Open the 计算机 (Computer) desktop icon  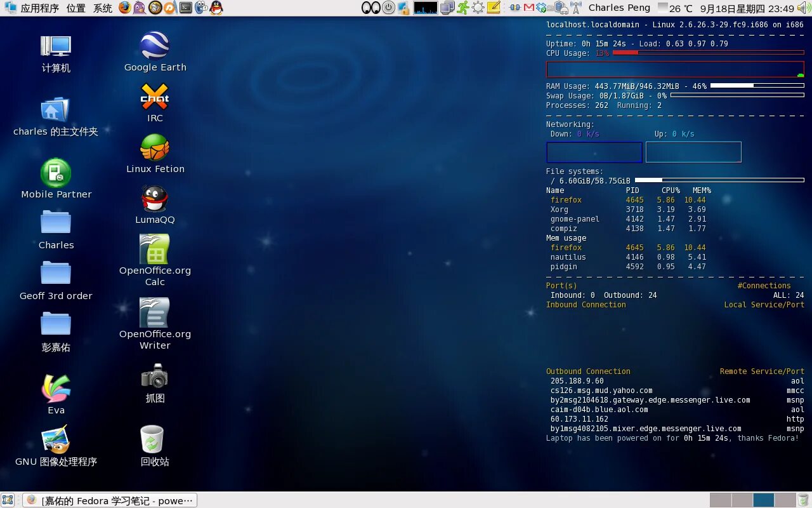pos(56,54)
